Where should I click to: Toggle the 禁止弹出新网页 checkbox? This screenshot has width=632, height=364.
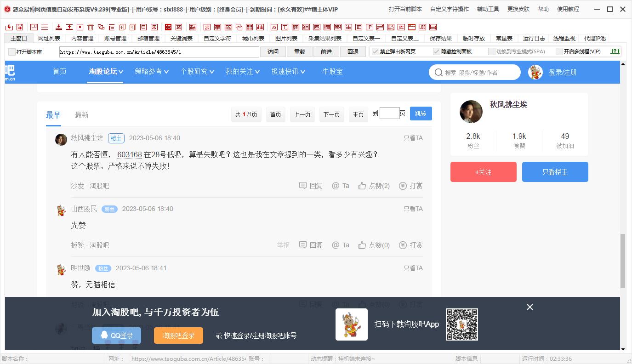coord(376,51)
